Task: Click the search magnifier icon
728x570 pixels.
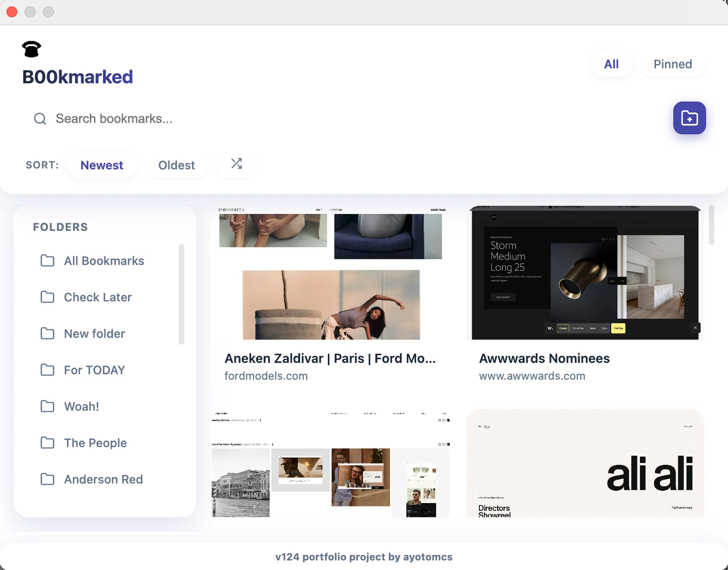Action: click(x=40, y=118)
